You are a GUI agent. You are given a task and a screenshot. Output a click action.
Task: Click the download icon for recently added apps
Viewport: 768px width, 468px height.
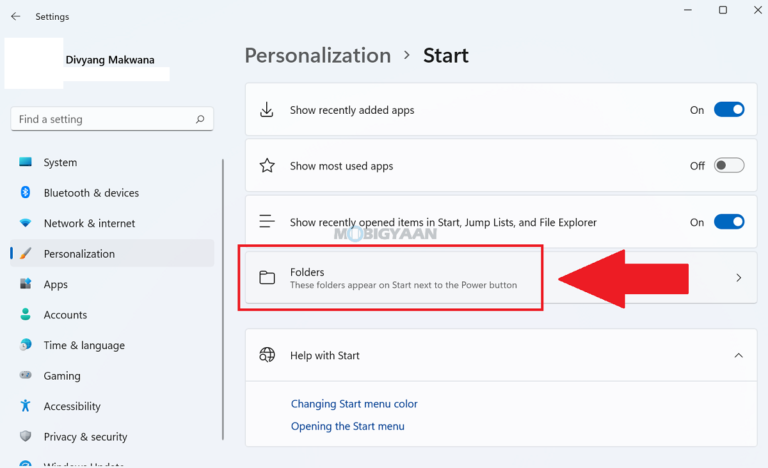[266, 110]
